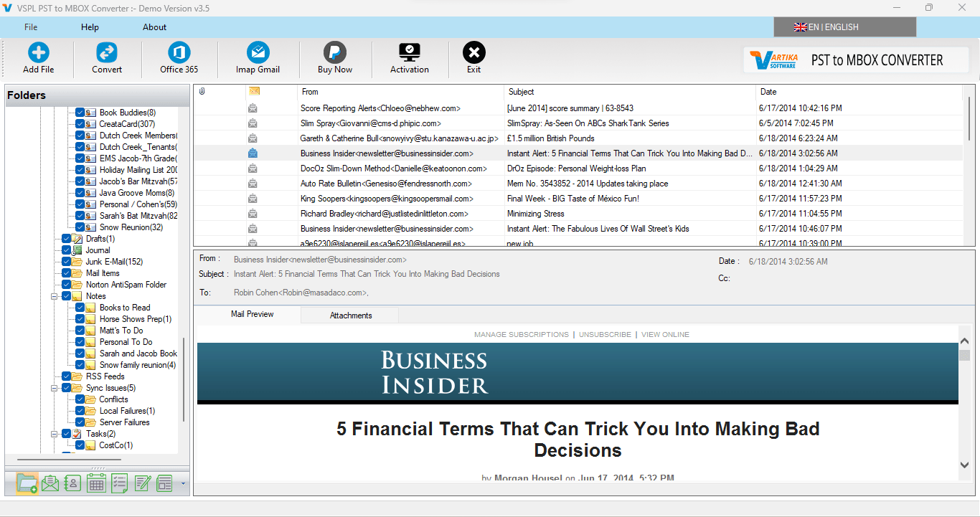This screenshot has height=517, width=980.
Task: Toggle the Snow Reunion(32) checkbox
Action: [80, 227]
